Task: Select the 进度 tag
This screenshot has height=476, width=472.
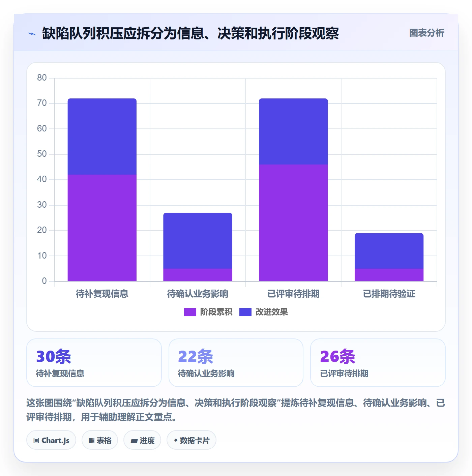Action: (x=142, y=440)
